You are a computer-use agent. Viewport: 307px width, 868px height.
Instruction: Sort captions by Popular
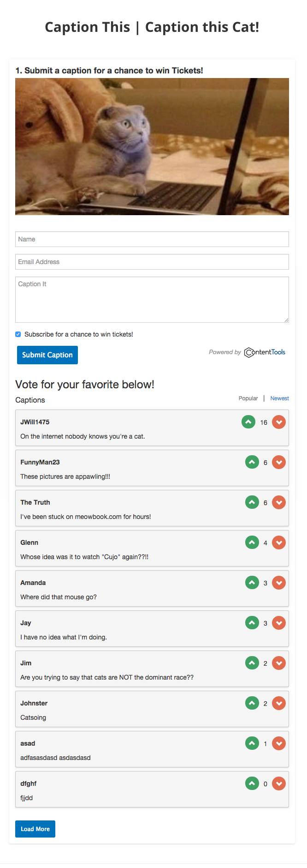click(248, 398)
